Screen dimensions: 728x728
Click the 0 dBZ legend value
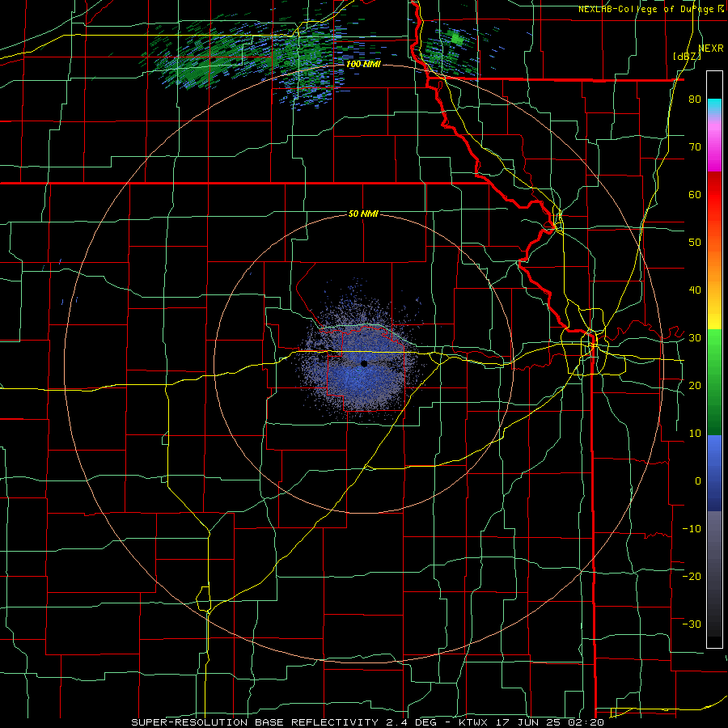[698, 481]
